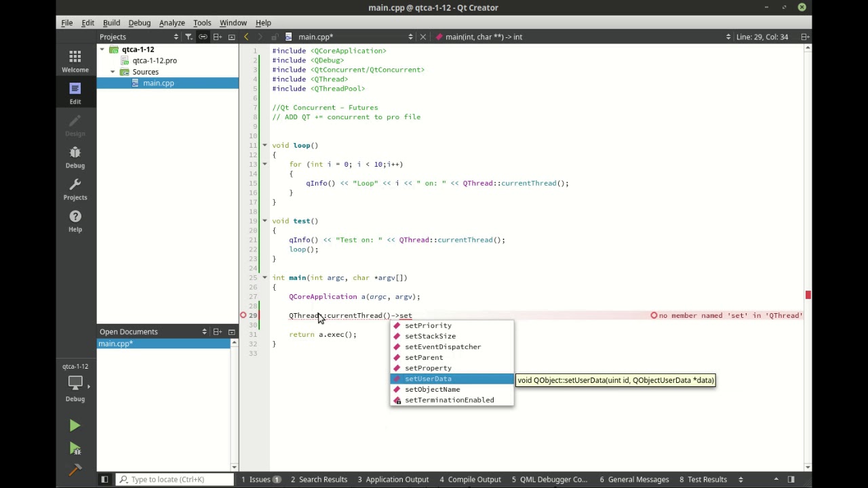The image size is (868, 488).
Task: Build project with the hammer icon
Action: (x=75, y=469)
